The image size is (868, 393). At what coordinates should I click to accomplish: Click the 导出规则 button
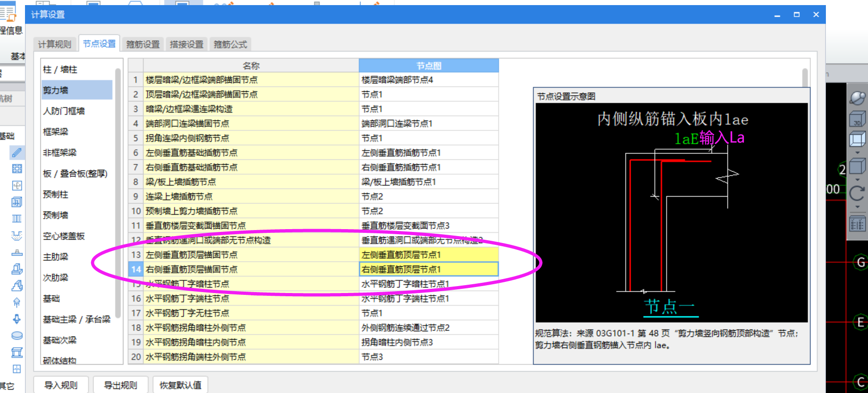click(x=121, y=385)
